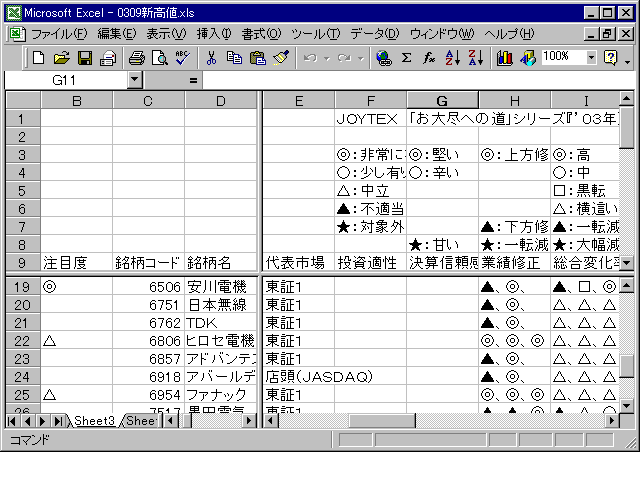Open More Buttons arrow at toolbar end
The image size is (640, 480).
point(628,61)
